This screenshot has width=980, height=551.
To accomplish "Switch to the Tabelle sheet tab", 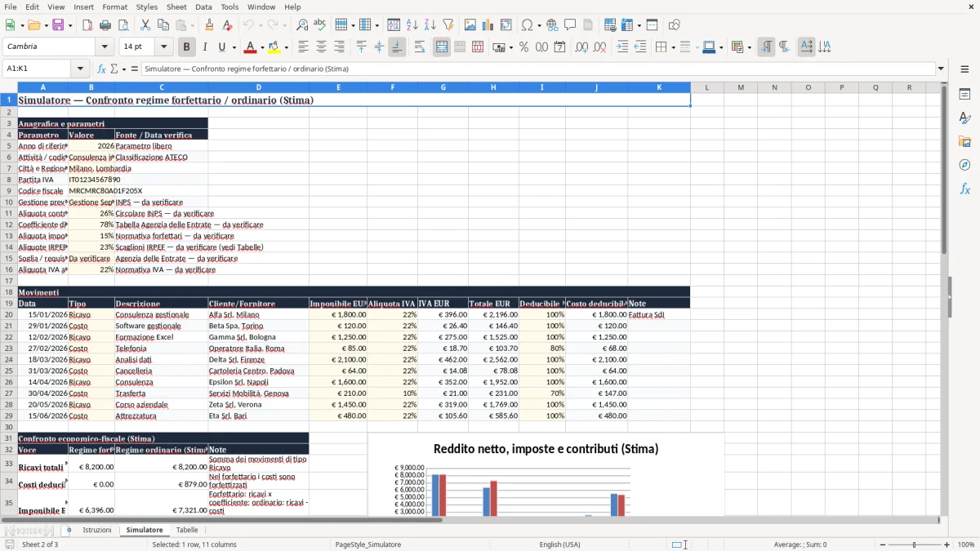I will 187,530.
